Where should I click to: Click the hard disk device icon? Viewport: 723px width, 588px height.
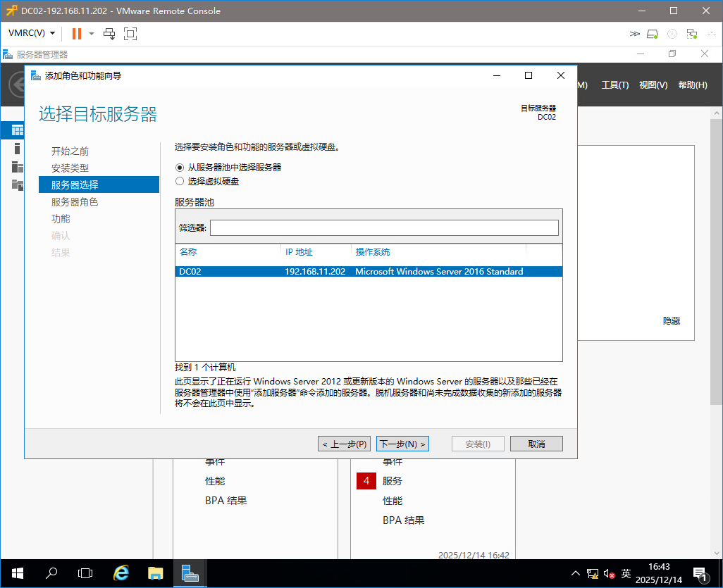click(x=653, y=34)
